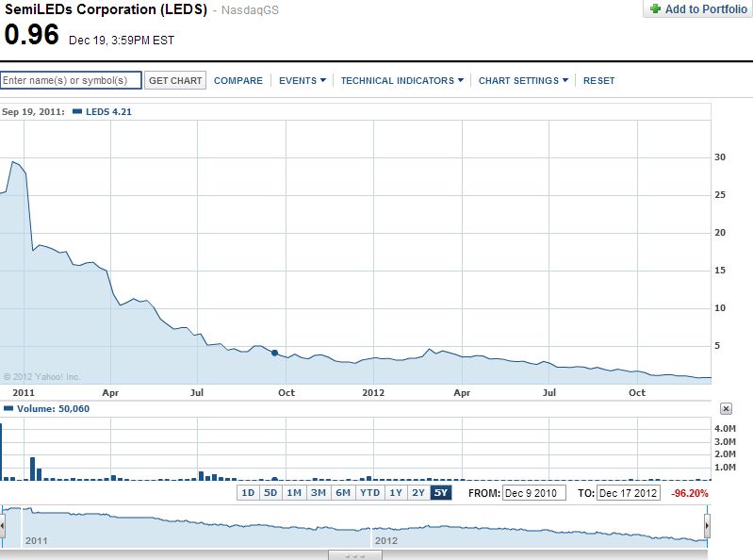Select the 5D time range

pyautogui.click(x=270, y=493)
